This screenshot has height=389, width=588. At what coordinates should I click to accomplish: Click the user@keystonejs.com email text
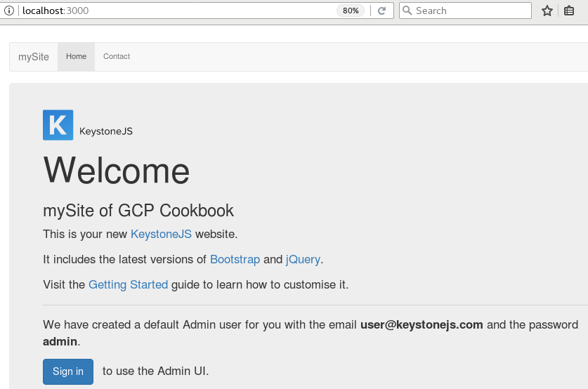click(422, 324)
